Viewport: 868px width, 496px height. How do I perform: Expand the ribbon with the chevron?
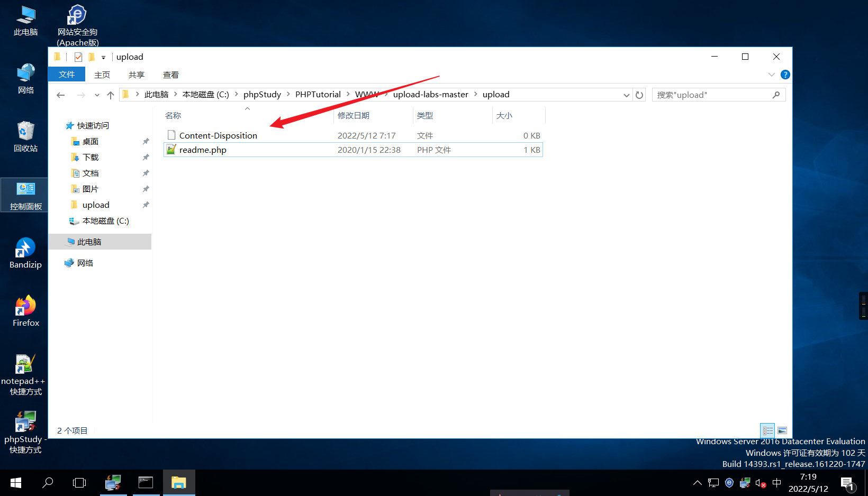pyautogui.click(x=771, y=75)
